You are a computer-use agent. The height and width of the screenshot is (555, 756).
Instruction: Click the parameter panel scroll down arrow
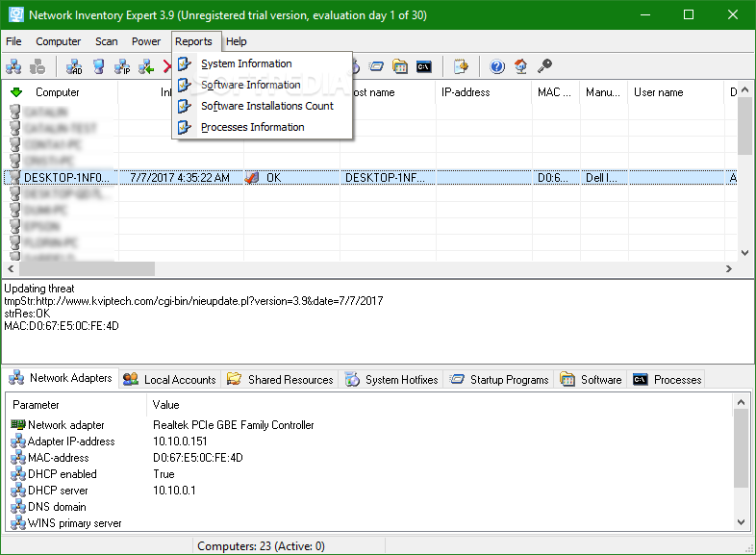tap(741, 522)
